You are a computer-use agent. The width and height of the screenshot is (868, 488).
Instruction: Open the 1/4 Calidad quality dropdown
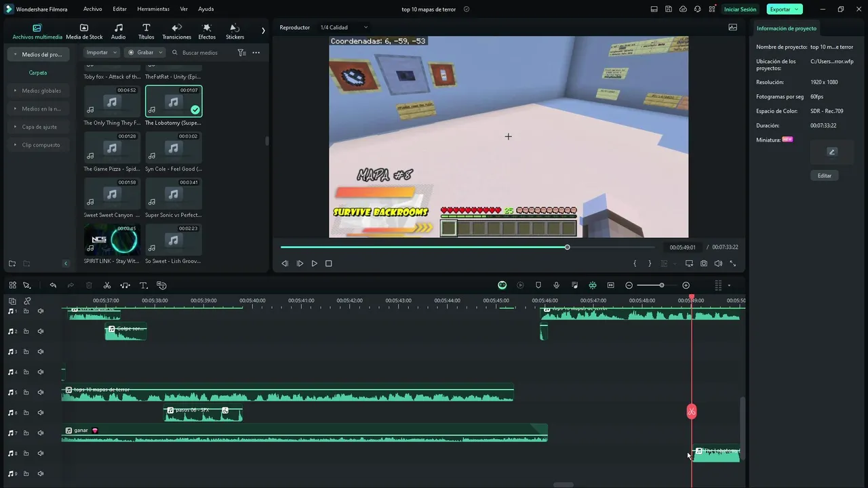pos(344,27)
